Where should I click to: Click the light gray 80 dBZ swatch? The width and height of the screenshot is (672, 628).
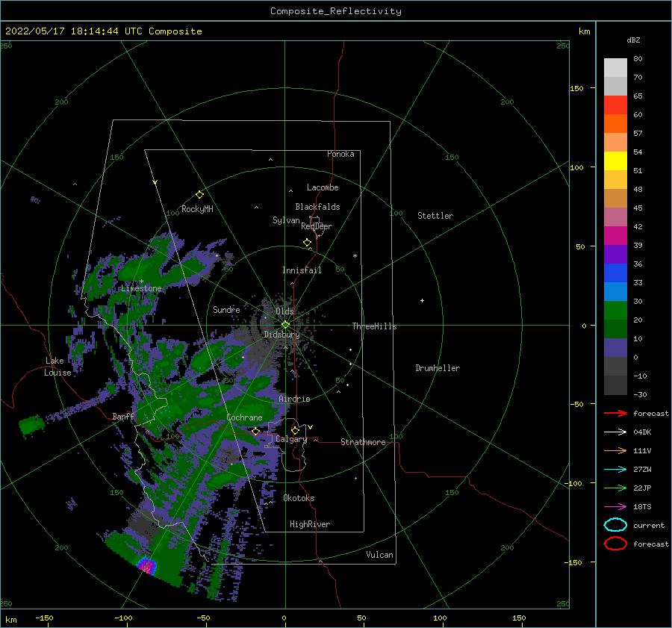pyautogui.click(x=615, y=67)
